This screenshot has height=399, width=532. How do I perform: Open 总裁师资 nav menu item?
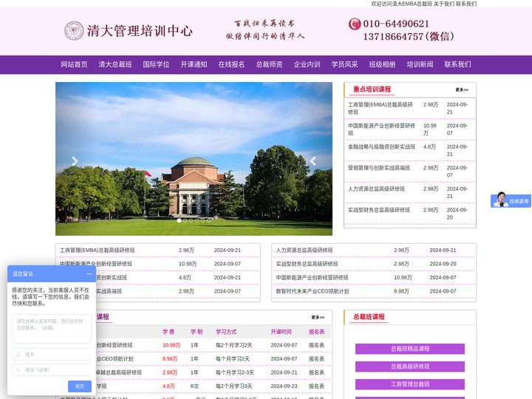269,64
